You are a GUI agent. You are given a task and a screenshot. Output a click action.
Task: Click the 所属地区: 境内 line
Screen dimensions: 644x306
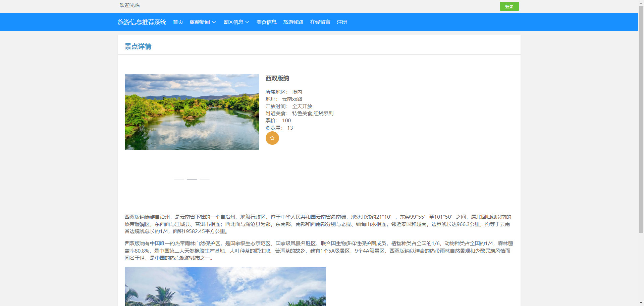284,92
